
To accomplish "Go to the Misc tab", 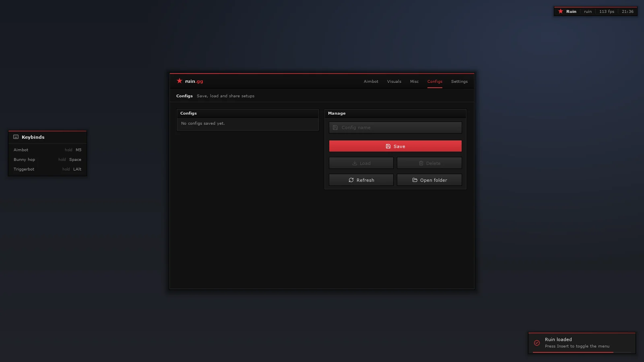I will click(x=414, y=82).
